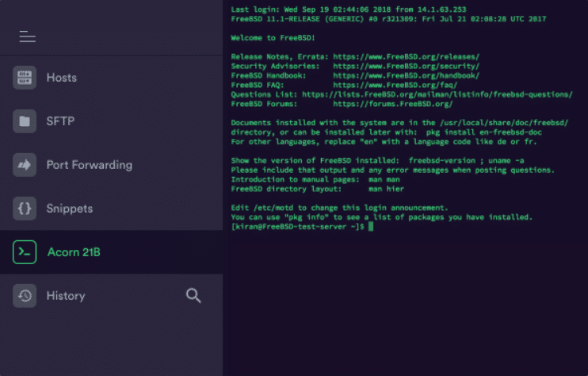
Task: Click the terminal cursor at the prompt
Action: coord(370,227)
